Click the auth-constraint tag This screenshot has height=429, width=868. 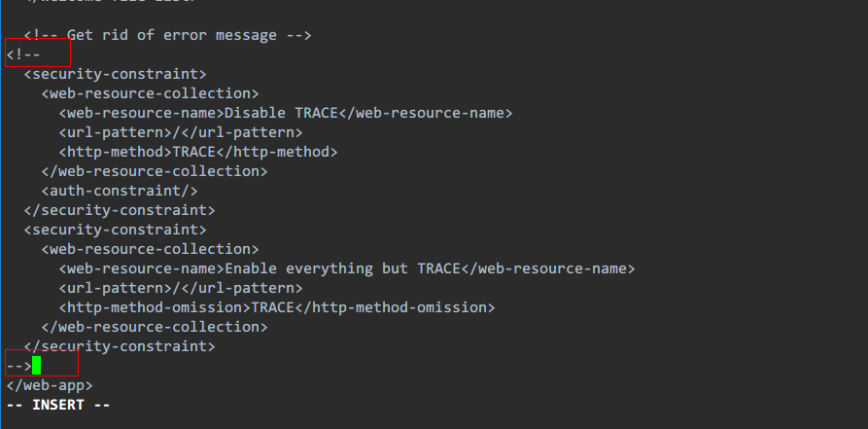120,191
